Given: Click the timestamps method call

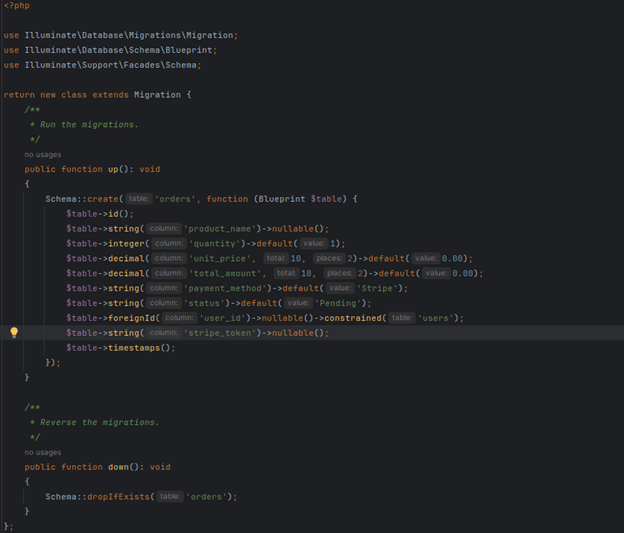Looking at the screenshot, I should pos(136,348).
